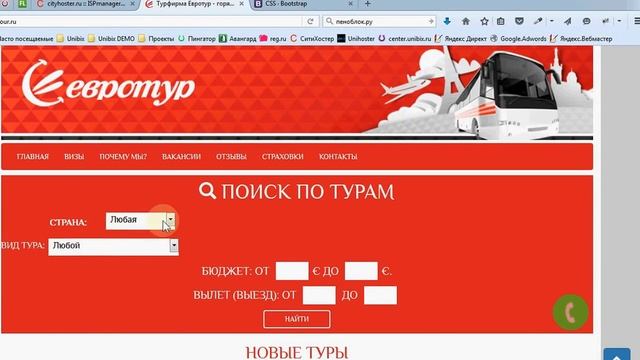The image size is (640, 360).
Task: Open a new browser tab
Action: coord(367,4)
